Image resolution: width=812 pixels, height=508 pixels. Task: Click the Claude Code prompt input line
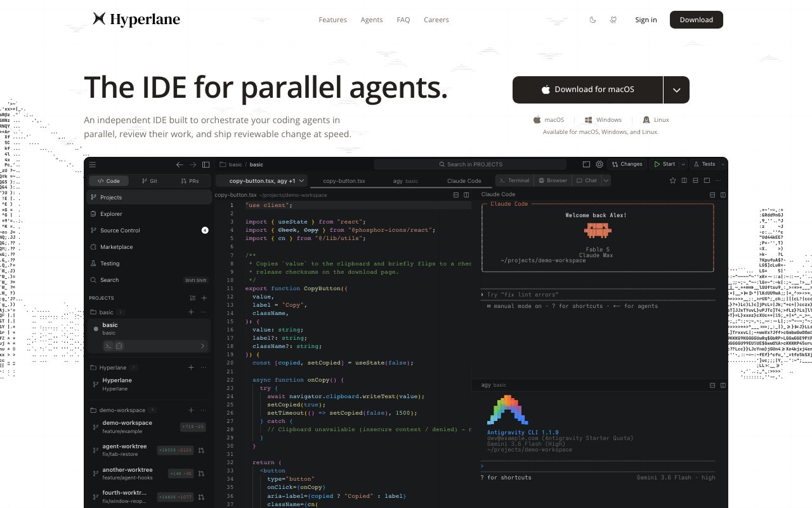coord(598,295)
